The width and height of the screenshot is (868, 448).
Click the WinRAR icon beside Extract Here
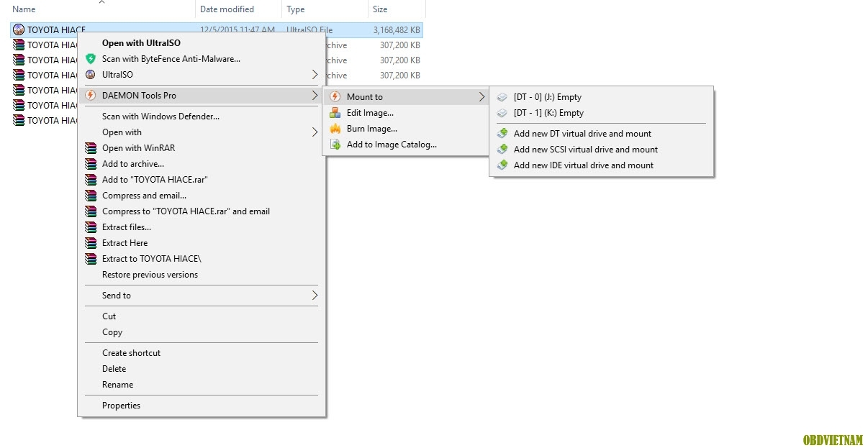(x=91, y=243)
